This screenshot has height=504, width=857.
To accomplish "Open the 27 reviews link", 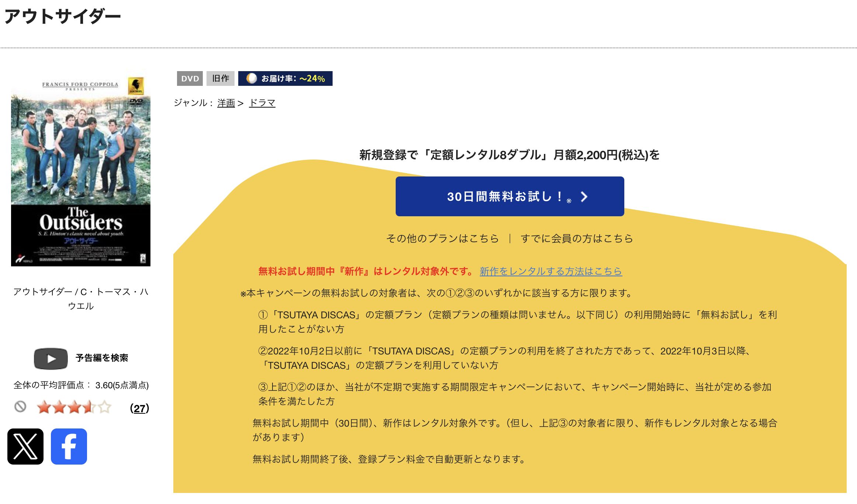I will coord(139,408).
